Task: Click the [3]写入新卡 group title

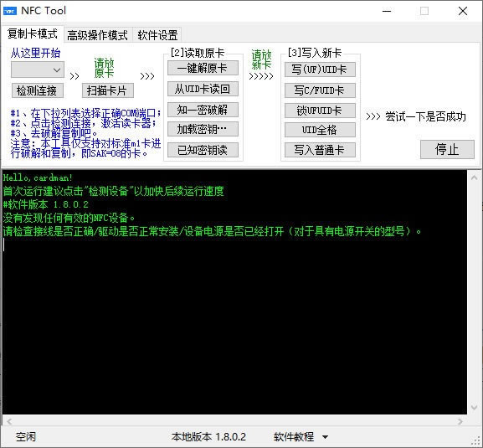Action: pos(315,53)
